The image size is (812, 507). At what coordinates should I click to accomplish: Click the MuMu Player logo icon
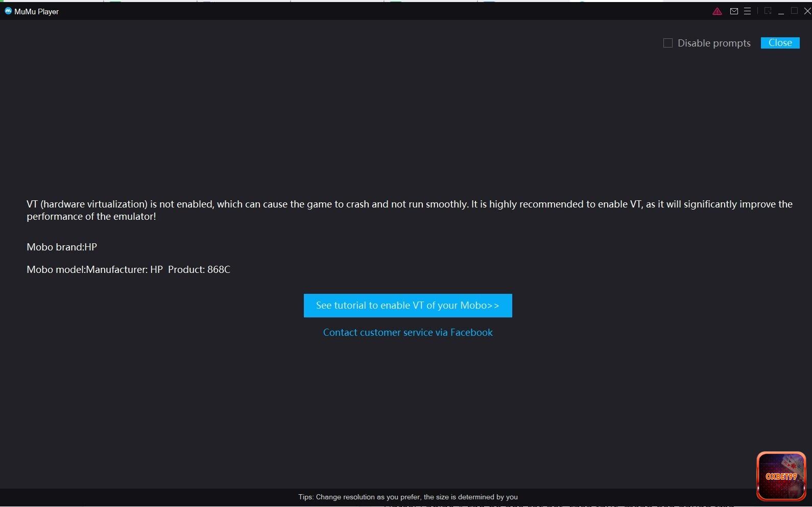8,11
